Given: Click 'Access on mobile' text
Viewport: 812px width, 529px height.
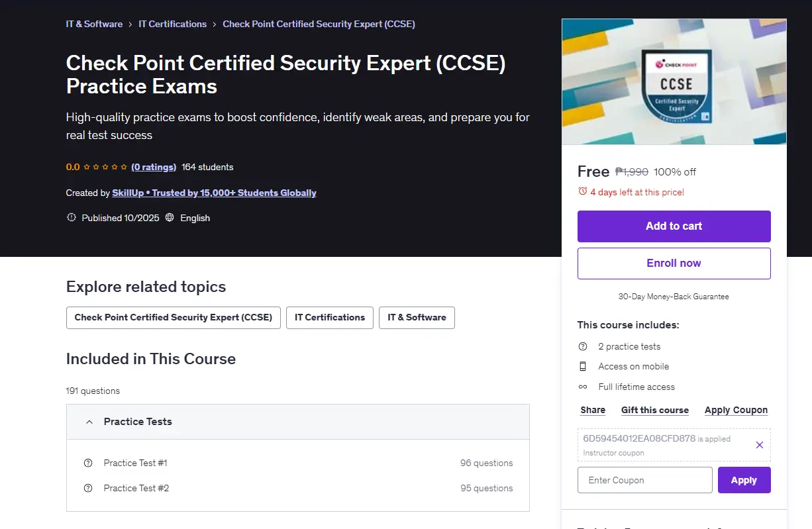Looking at the screenshot, I should [x=634, y=366].
